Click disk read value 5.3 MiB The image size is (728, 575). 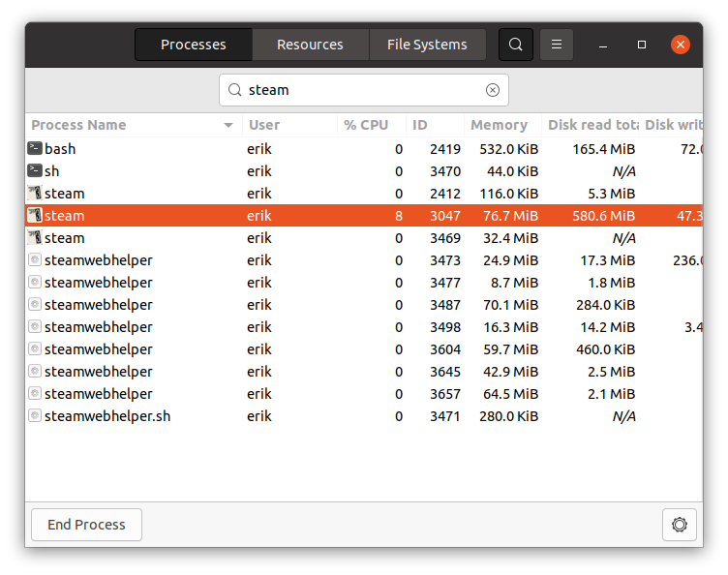tap(612, 194)
